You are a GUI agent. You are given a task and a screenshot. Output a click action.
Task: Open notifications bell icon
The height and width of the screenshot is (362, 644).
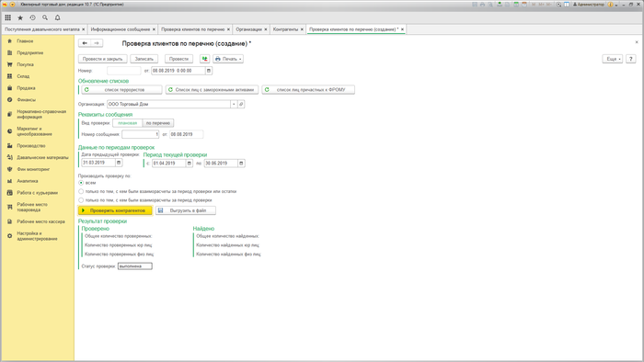[x=57, y=17]
